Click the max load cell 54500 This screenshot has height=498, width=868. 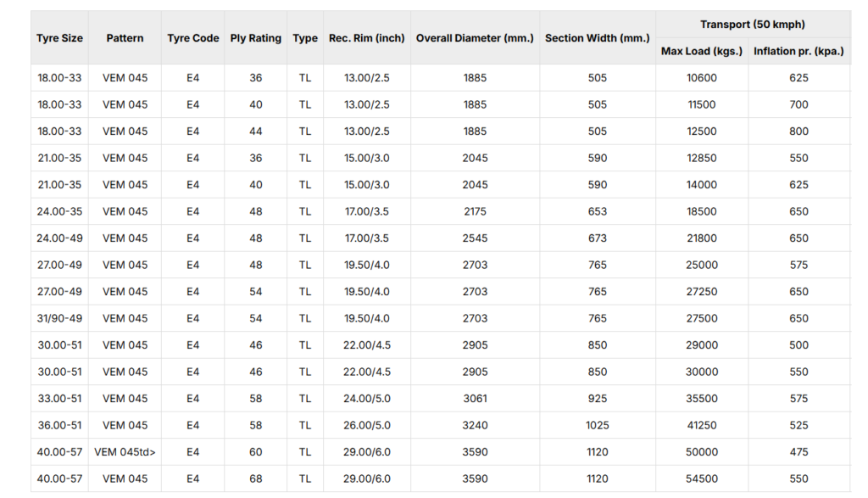702,478
